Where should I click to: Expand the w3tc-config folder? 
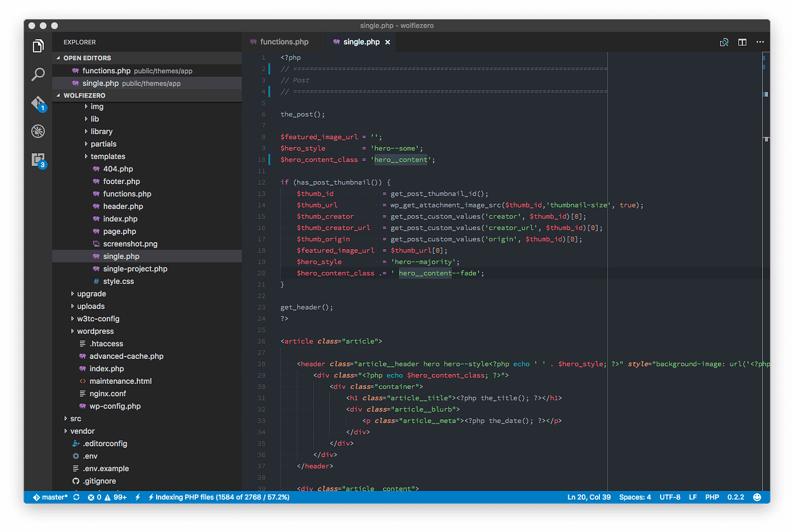[x=147, y=319]
